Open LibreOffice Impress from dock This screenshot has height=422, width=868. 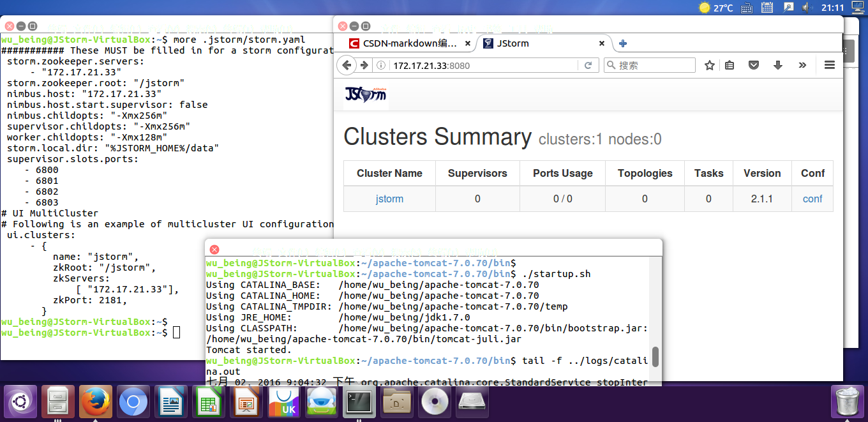click(246, 402)
